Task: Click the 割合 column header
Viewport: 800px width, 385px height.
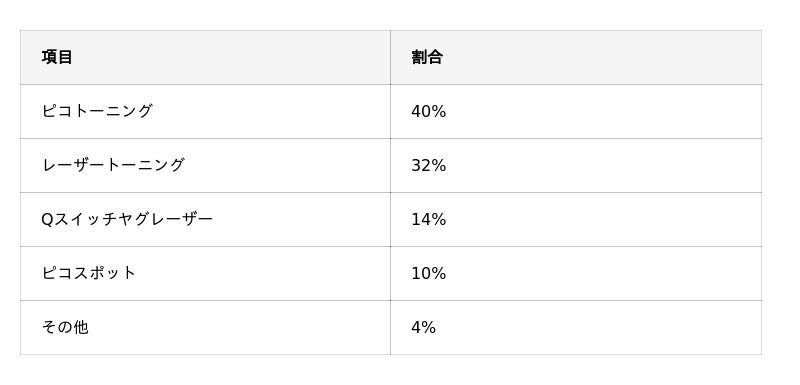Action: (576, 57)
